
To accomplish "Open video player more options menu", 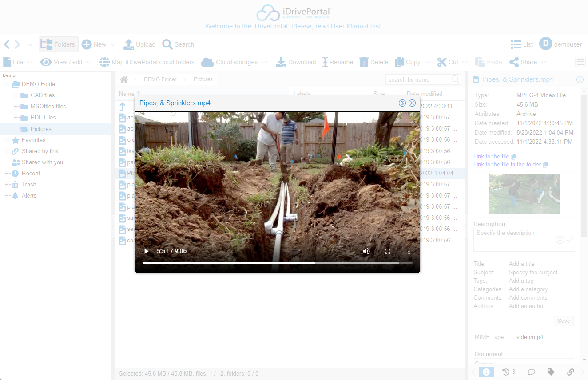I will (x=409, y=251).
